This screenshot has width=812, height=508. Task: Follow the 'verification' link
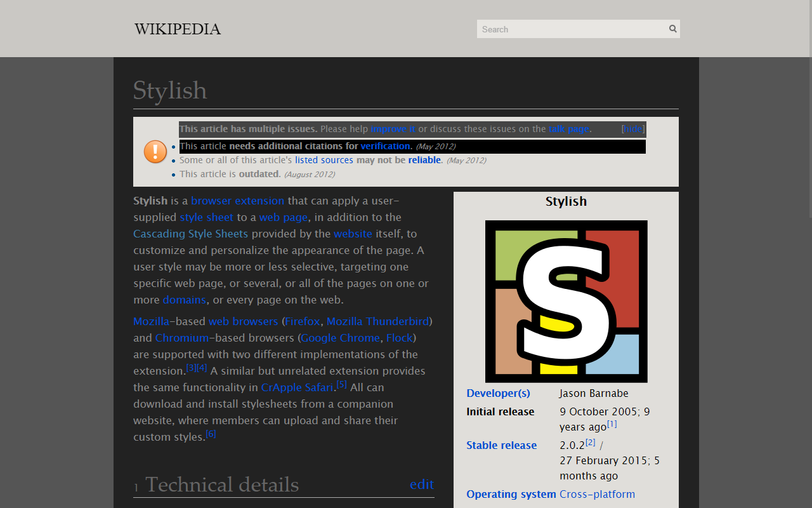tap(386, 146)
